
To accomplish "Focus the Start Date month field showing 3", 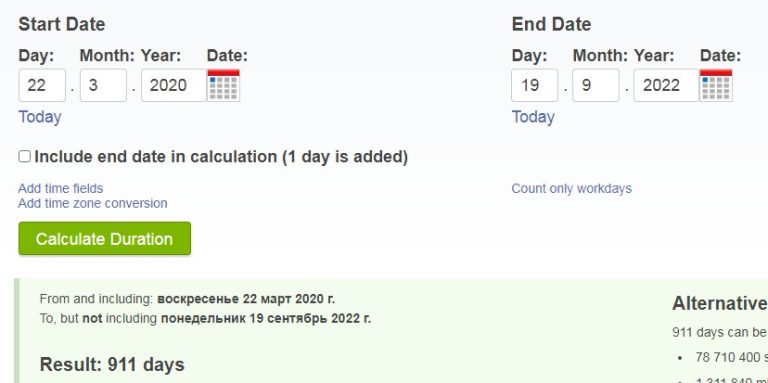I will click(x=103, y=85).
